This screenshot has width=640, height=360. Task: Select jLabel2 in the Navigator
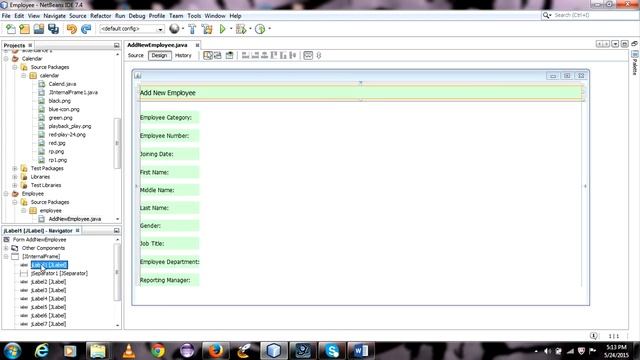pos(48,282)
